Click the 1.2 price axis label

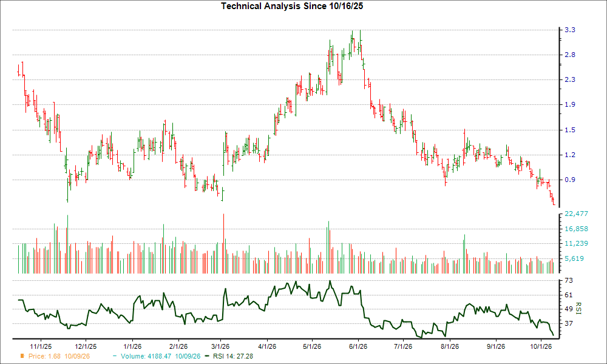coord(570,155)
